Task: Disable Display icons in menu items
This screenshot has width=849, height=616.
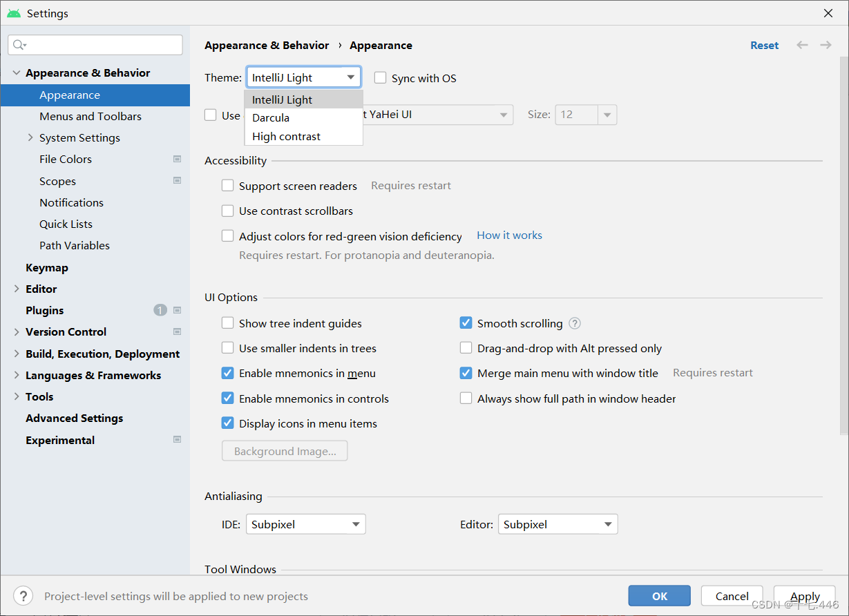Action: pos(227,423)
